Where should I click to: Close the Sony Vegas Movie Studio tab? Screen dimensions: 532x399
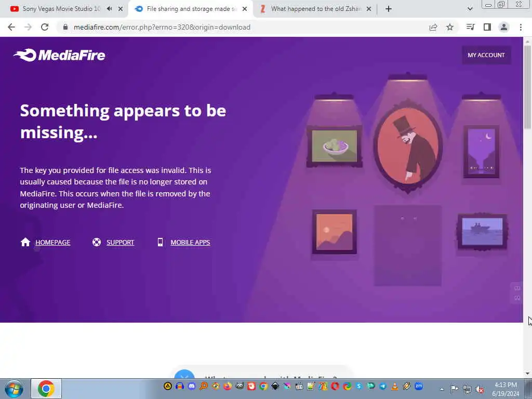[121, 9]
